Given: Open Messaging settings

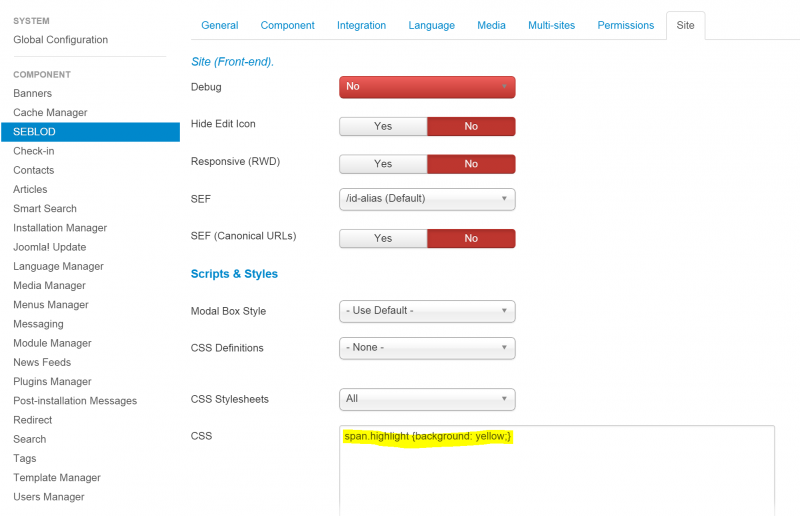Looking at the screenshot, I should (38, 324).
